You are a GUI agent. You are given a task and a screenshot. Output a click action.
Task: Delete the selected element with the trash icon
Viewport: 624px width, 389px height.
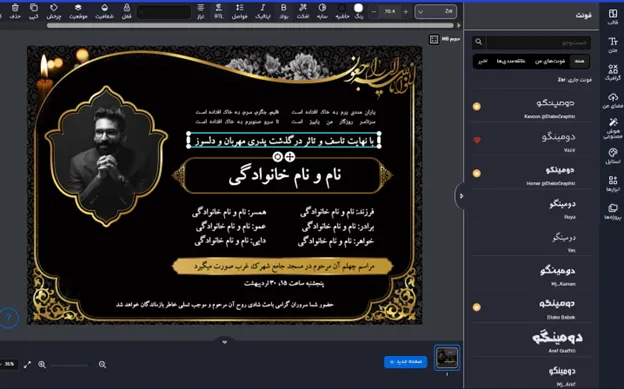[x=15, y=11]
